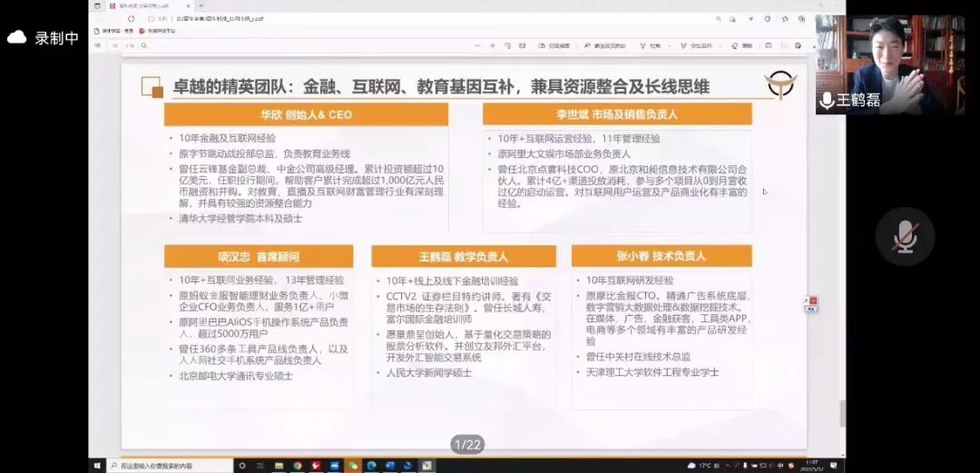Save the PDF using the save icon
The height and width of the screenshot is (473, 980).
coord(784,45)
